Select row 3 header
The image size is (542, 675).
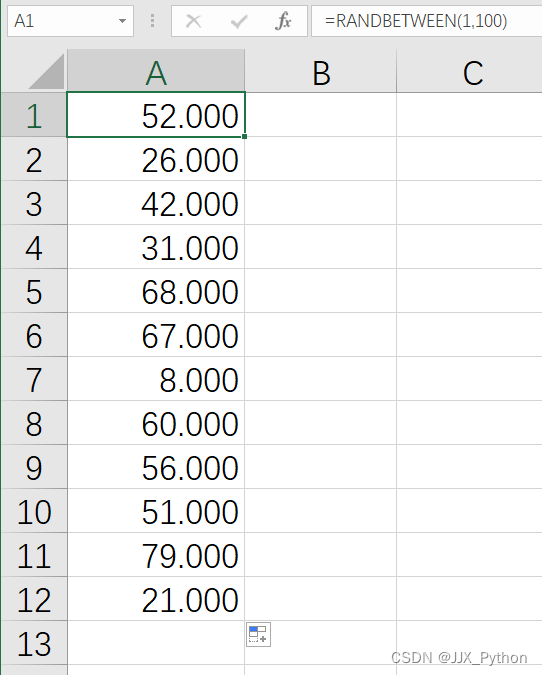[34, 203]
